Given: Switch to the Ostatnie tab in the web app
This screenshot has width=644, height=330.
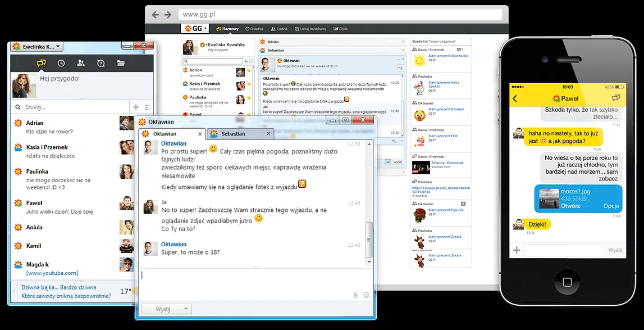Looking at the screenshot, I should 254,29.
